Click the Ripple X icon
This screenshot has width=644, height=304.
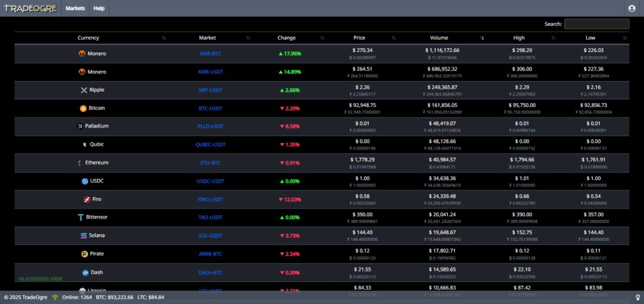tap(84, 90)
